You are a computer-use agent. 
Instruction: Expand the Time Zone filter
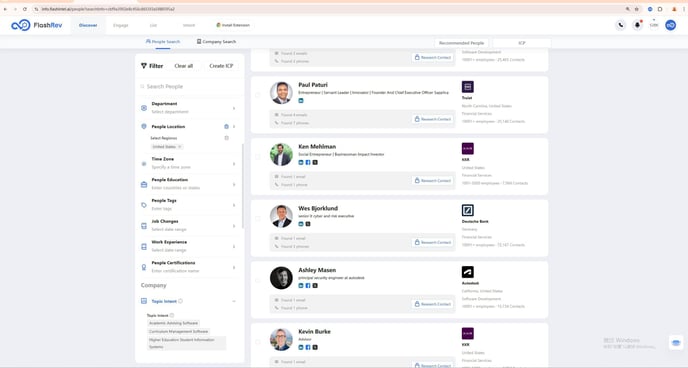point(190,163)
